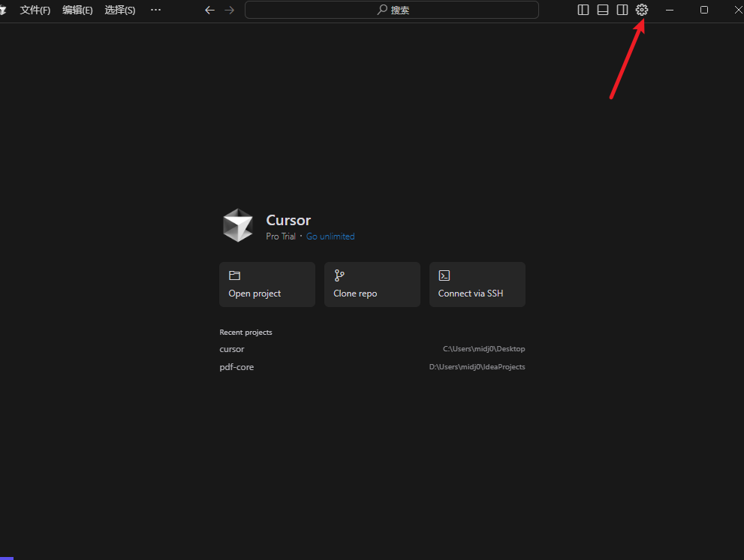Close the Cursor window

tap(738, 10)
